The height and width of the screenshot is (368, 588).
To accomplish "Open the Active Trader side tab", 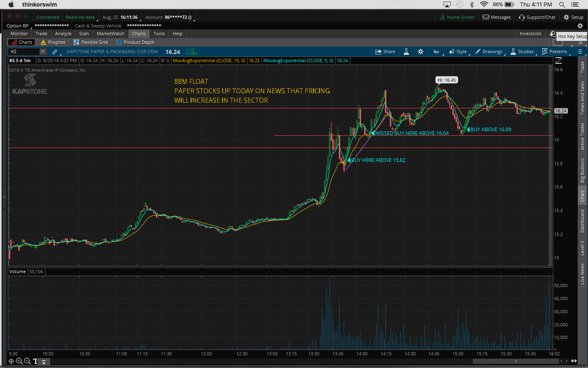I will [583, 137].
